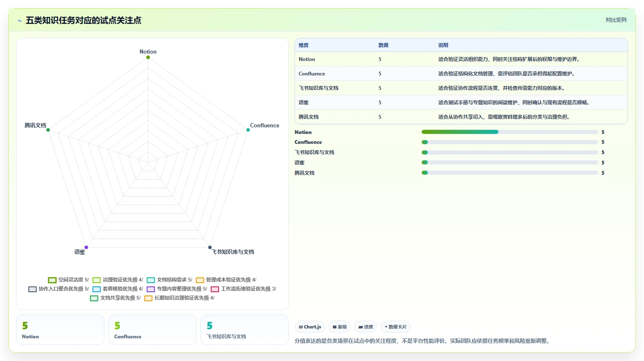Click the Notion label in the progress list

303,132
